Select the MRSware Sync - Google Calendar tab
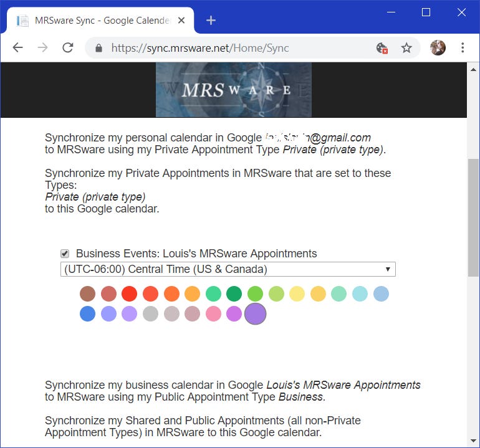 click(100, 21)
